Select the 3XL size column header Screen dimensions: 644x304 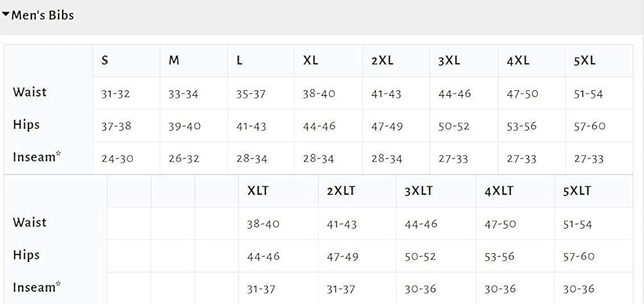449,61
